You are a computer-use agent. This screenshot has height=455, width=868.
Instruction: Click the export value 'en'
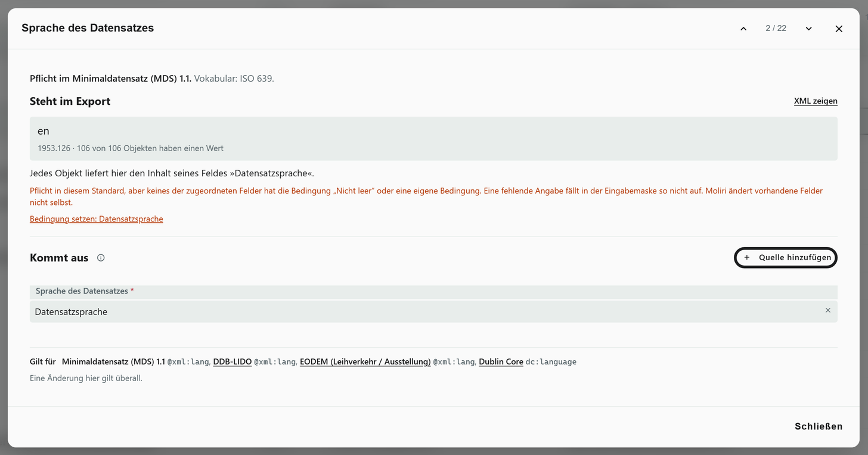point(44,131)
